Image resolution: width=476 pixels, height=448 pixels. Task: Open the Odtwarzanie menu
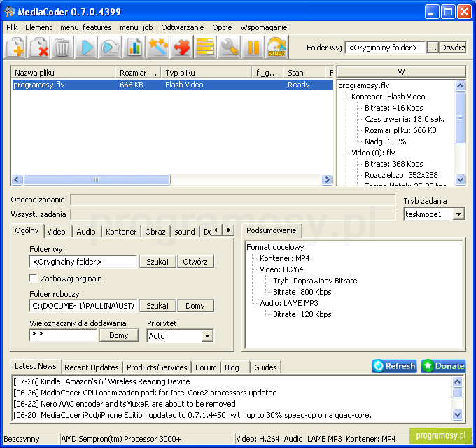click(183, 27)
